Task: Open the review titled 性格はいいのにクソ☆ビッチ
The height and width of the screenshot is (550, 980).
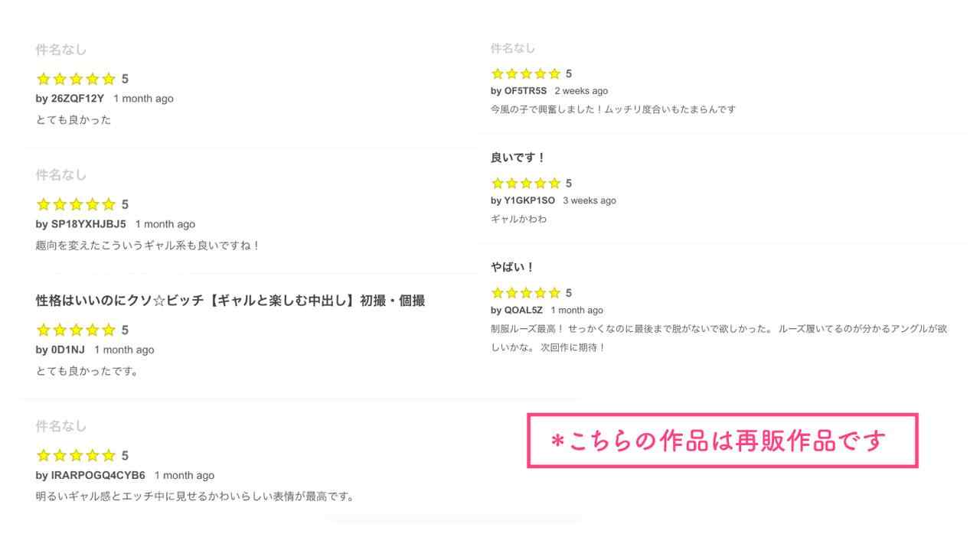Action: 230,301
